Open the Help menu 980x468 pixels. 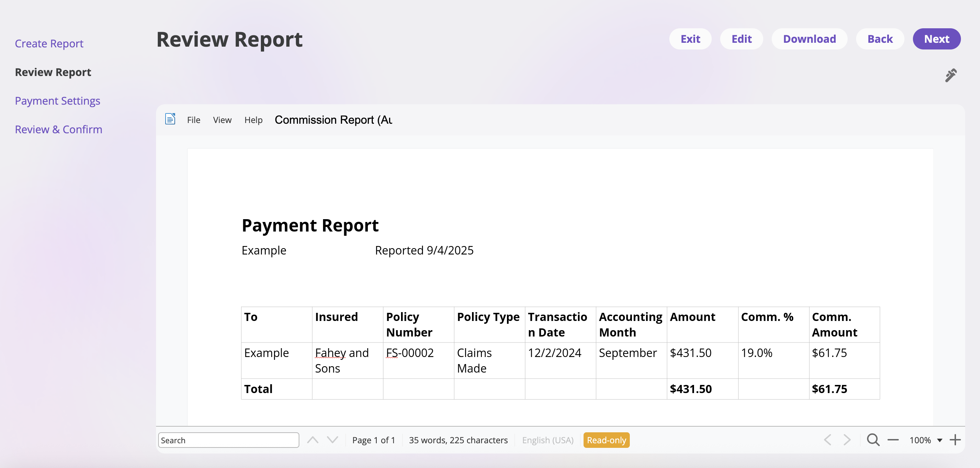253,120
